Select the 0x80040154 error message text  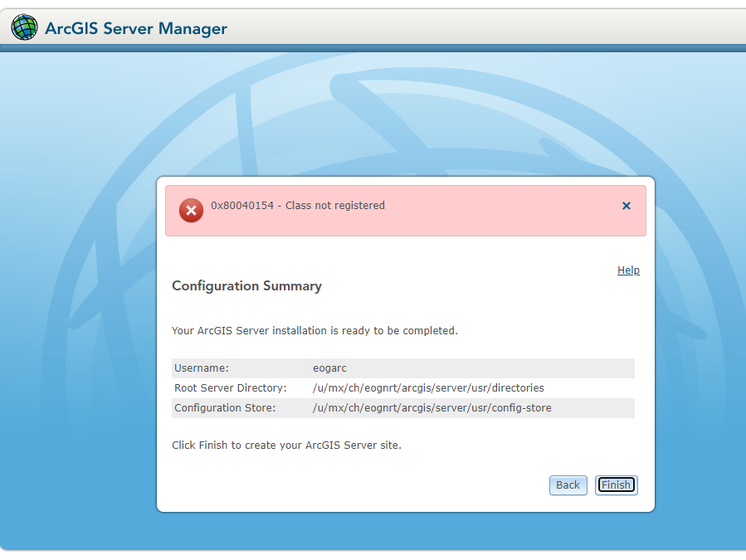(298, 206)
